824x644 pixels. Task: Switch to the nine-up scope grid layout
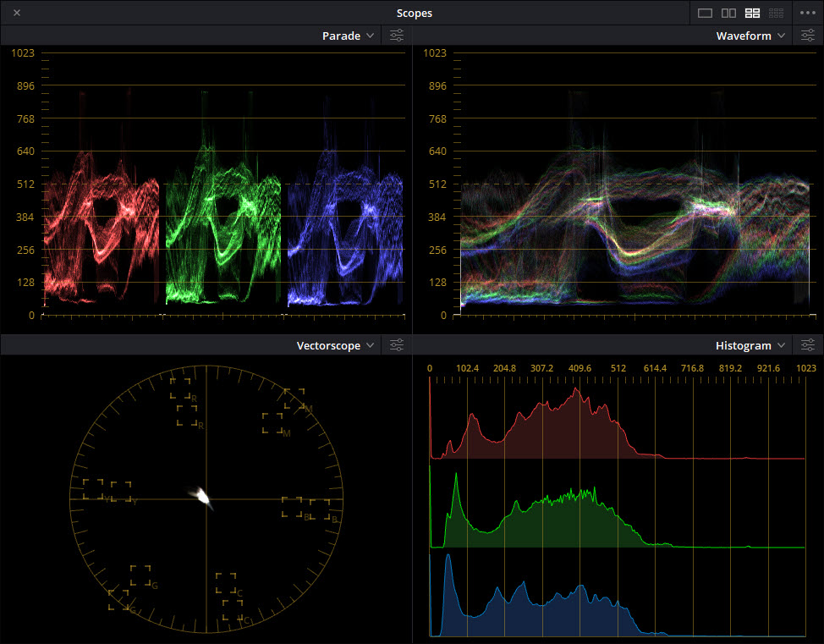(776, 13)
